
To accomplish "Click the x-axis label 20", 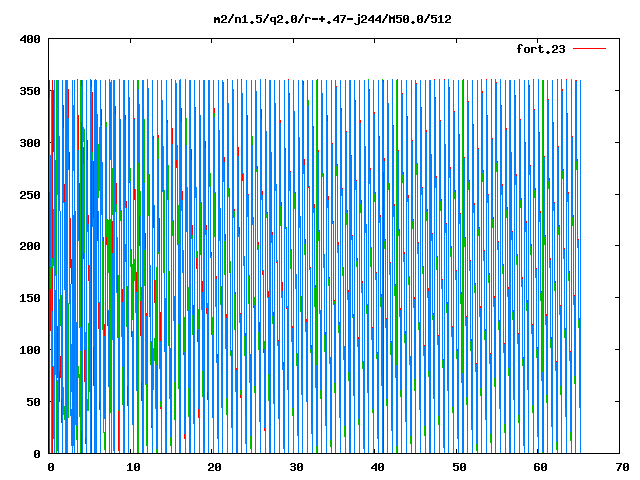I will pos(214,467).
